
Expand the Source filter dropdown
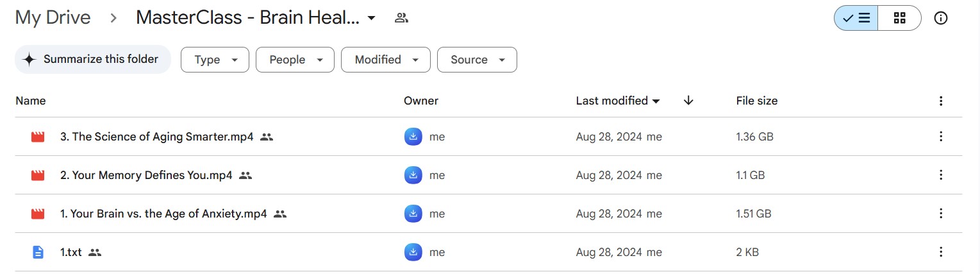coord(477,60)
